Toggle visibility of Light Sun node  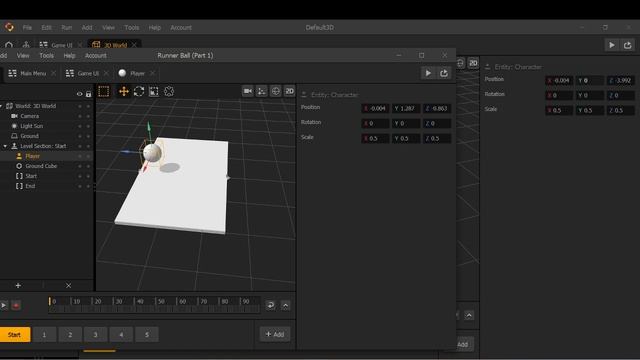coord(80,126)
